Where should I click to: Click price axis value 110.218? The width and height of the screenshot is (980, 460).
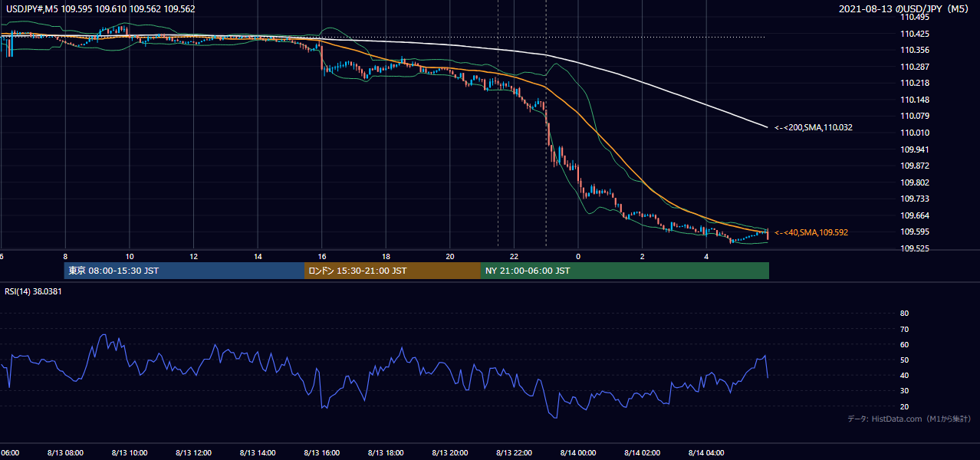click(x=914, y=84)
